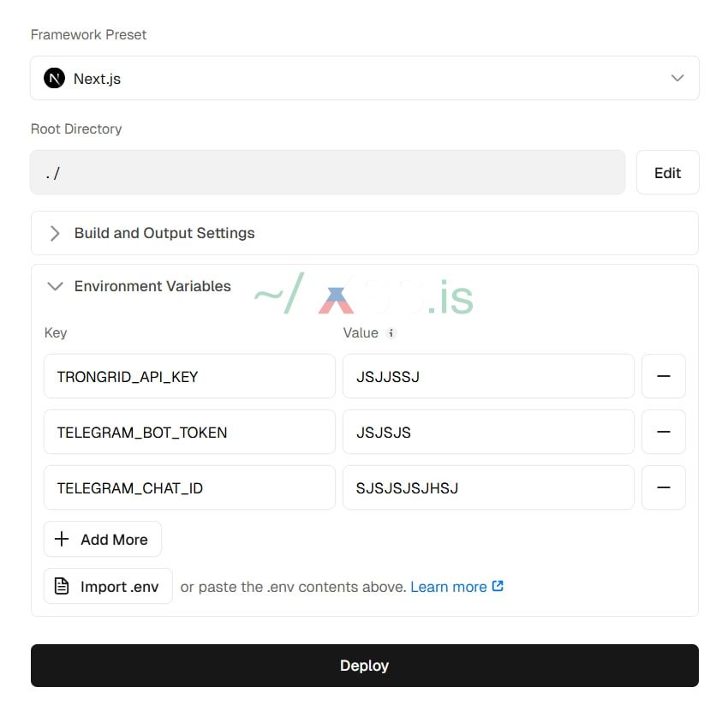This screenshot has height=711, width=728.
Task: Click the info icon beside Value
Action: pyautogui.click(x=391, y=333)
